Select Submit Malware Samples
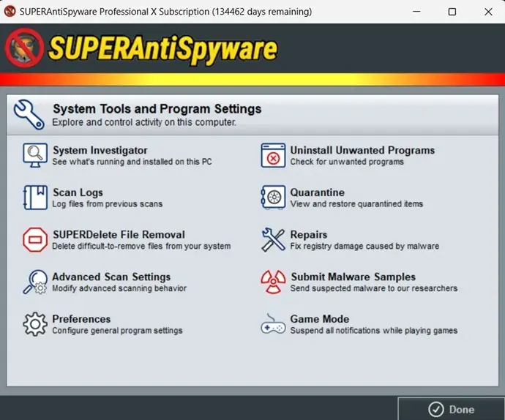Image resolution: width=505 pixels, height=420 pixels. tap(353, 277)
